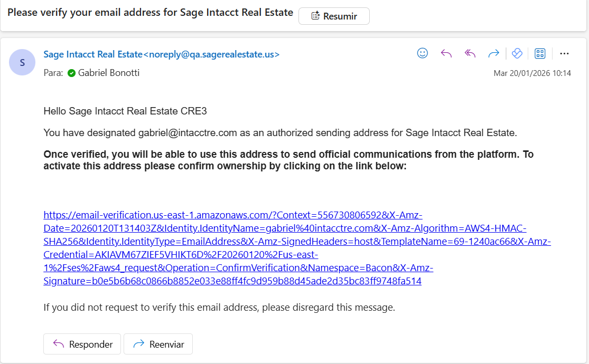Image resolution: width=589 pixels, height=364 pixels.
Task: Click the date Mar 20/01/2026 10:14
Action: pyautogui.click(x=532, y=73)
